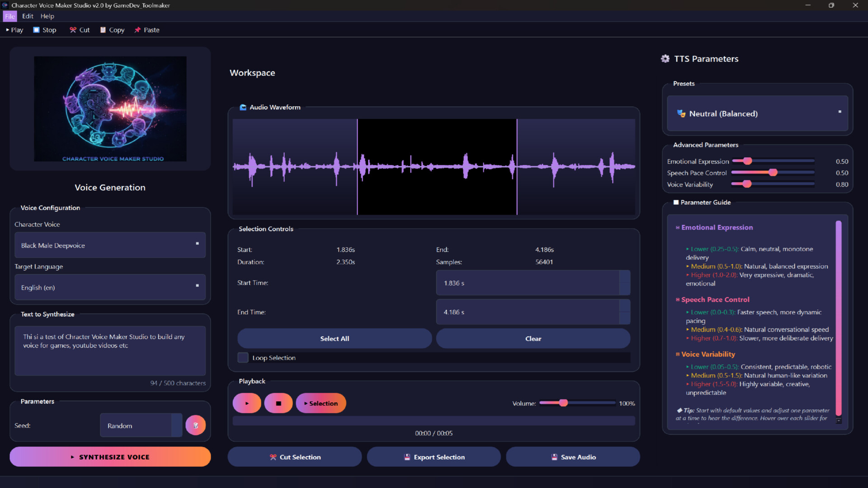
Task: Click the SYNTHESIZE VOICE button
Action: tap(109, 457)
